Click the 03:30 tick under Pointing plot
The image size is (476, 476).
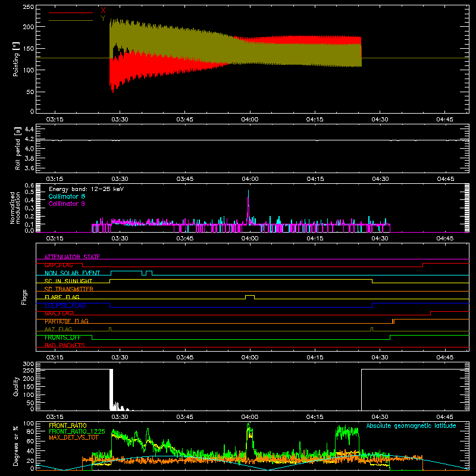coord(120,120)
